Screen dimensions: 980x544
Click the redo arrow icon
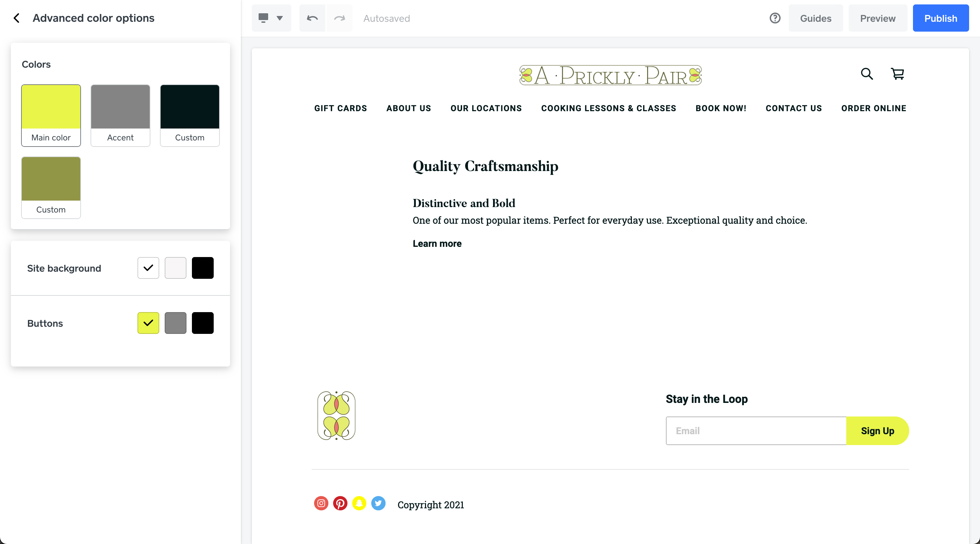(x=339, y=18)
